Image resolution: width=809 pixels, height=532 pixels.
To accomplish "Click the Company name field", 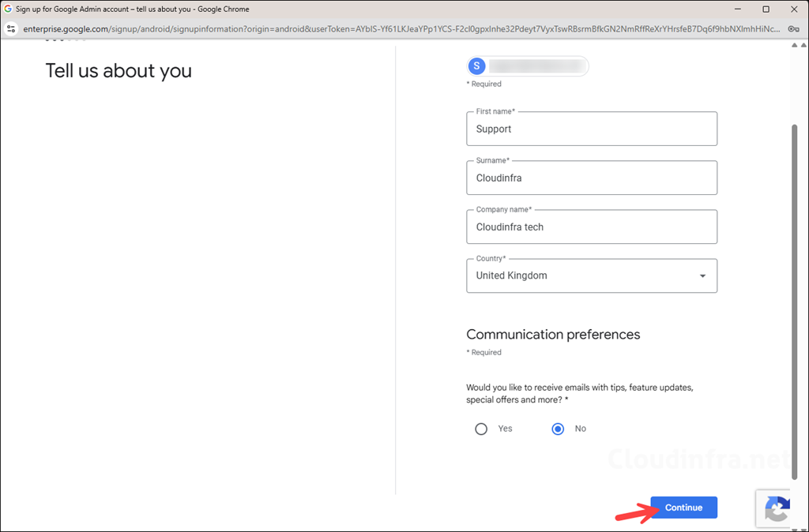I will [x=592, y=227].
